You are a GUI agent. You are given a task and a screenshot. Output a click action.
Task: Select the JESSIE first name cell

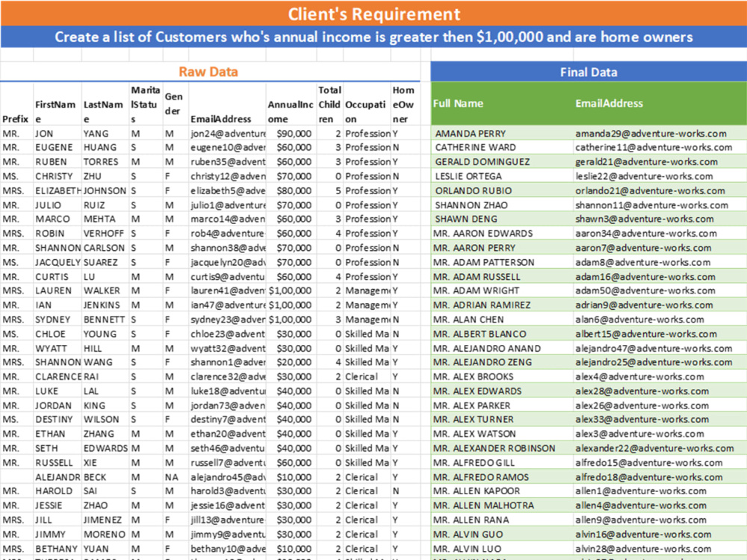click(58, 505)
